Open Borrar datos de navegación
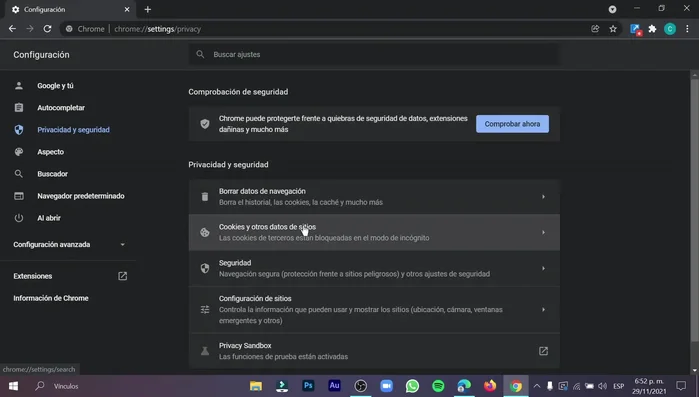The image size is (699, 397). (x=374, y=196)
